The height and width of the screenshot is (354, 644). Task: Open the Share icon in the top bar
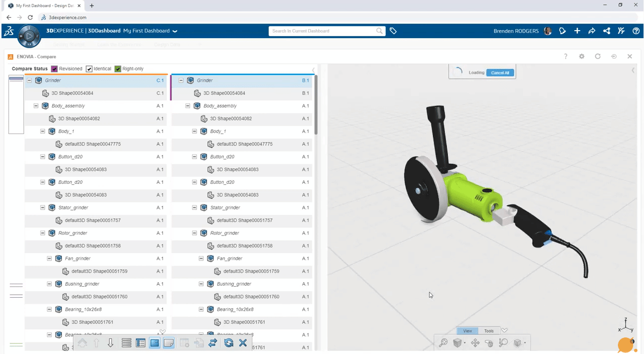click(x=606, y=31)
